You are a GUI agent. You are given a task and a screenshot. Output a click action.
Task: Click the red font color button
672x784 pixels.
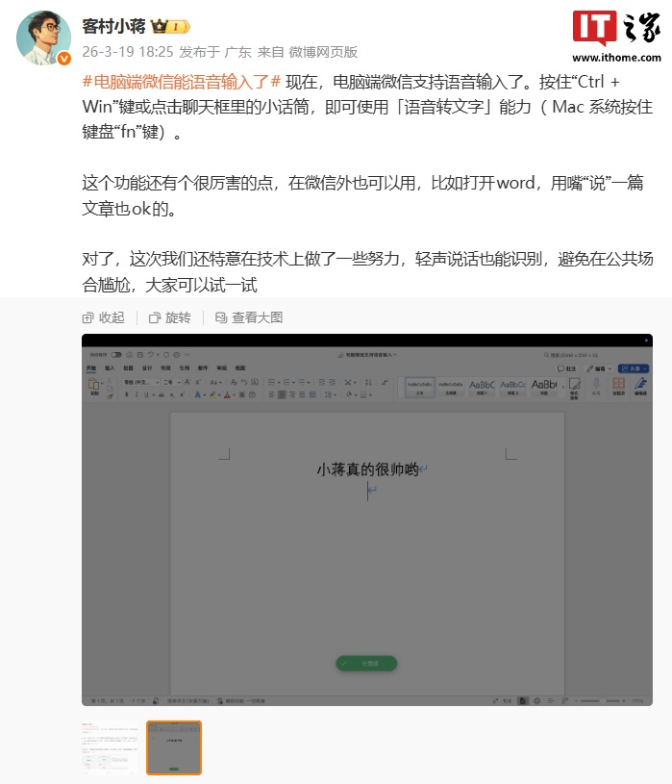pyautogui.click(x=227, y=394)
